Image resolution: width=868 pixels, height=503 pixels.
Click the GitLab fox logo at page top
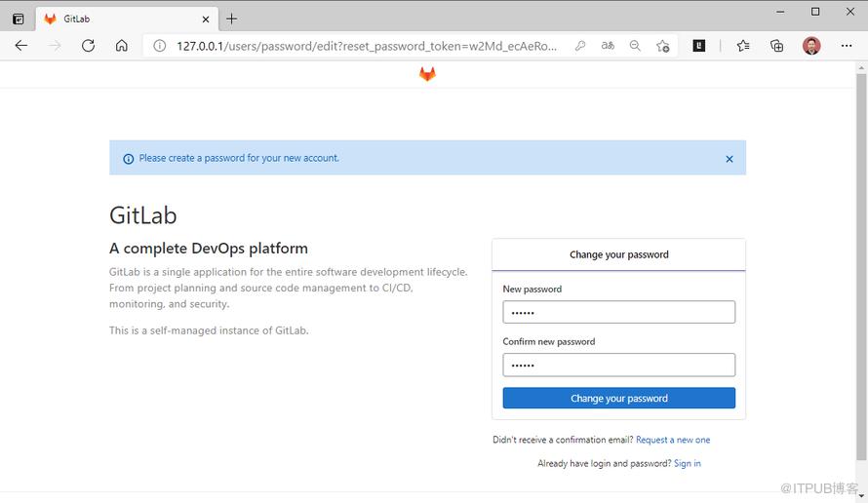coord(427,73)
